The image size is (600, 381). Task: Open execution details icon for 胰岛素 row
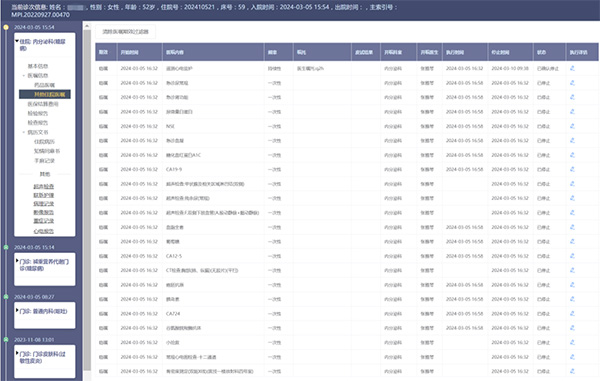point(572,299)
